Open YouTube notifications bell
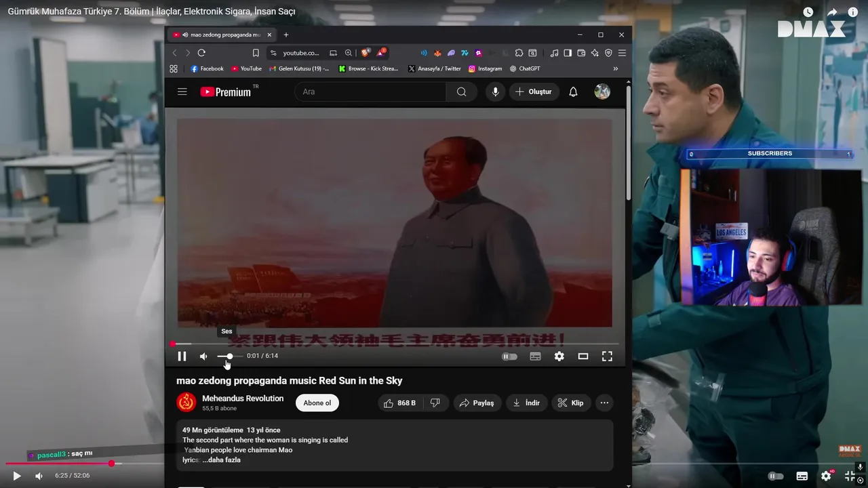 [573, 91]
